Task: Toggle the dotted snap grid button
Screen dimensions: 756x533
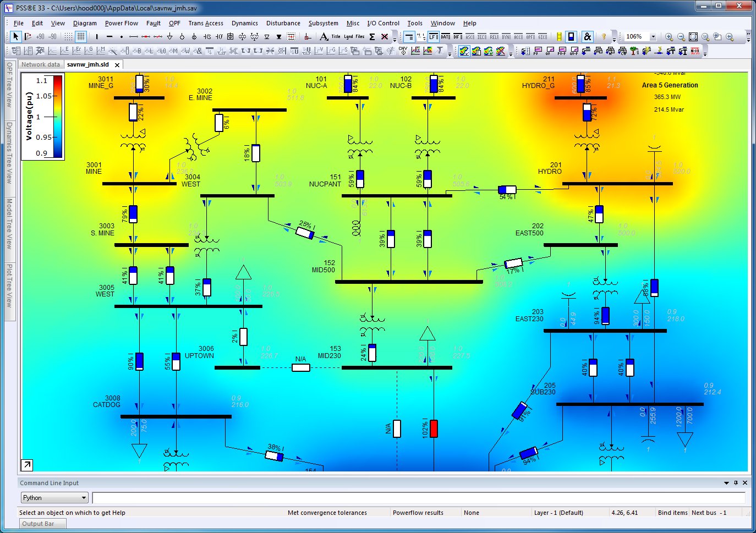Action: coord(68,37)
